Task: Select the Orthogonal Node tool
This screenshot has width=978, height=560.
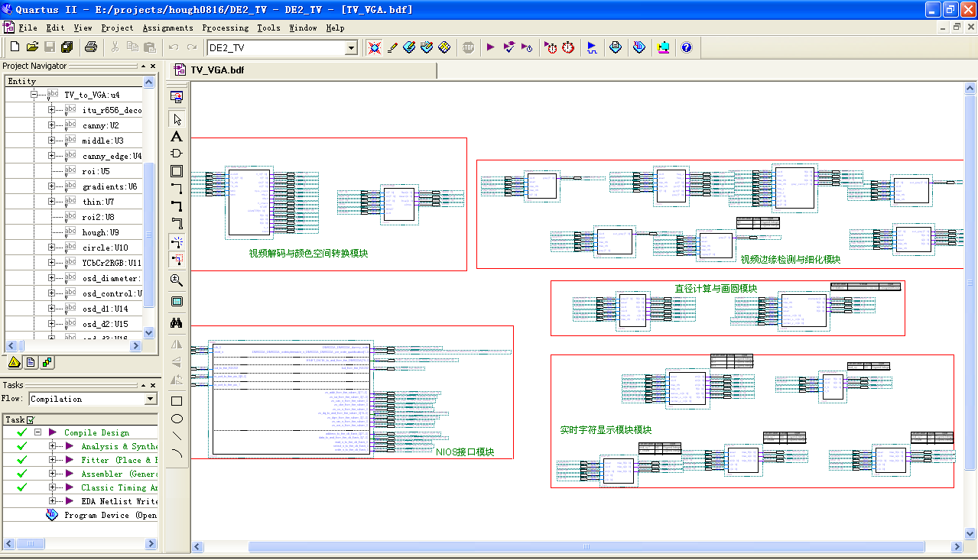Action: pyautogui.click(x=177, y=189)
